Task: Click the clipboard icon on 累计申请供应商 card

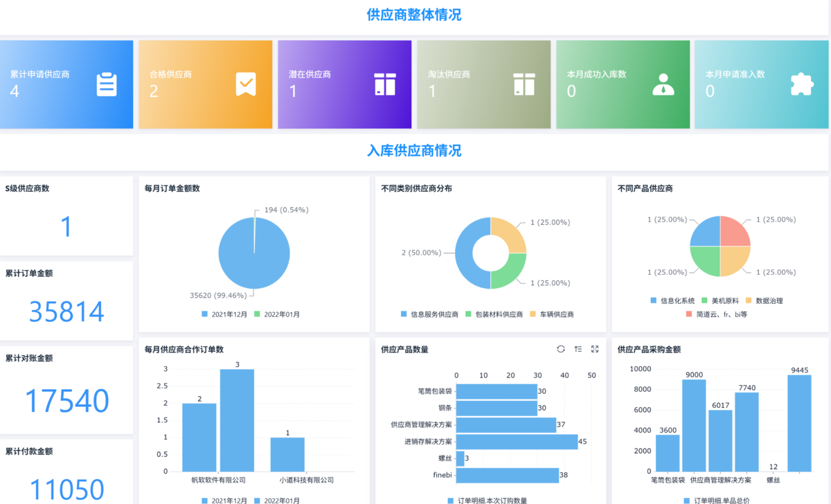Action: pyautogui.click(x=107, y=84)
